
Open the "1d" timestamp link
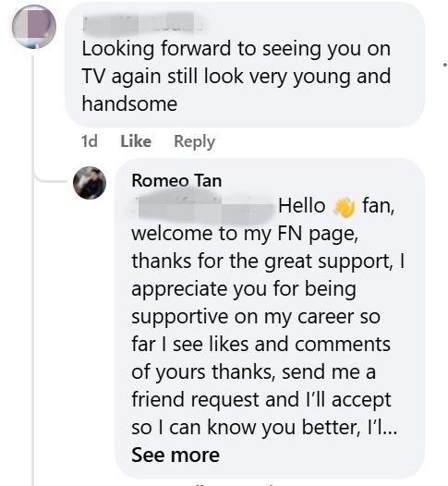90,141
